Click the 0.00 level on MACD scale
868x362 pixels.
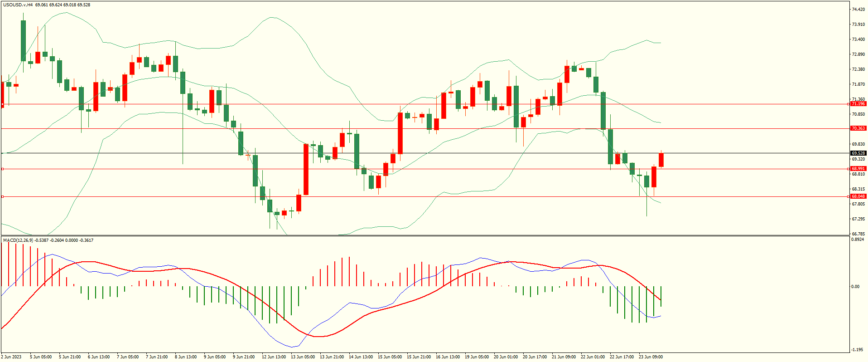855,286
